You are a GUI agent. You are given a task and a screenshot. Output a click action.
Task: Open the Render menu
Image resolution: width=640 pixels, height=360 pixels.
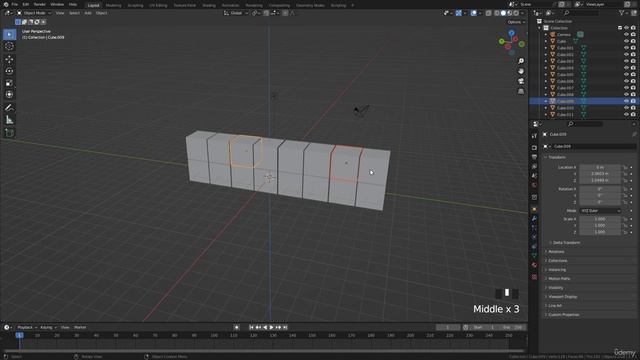40,4
